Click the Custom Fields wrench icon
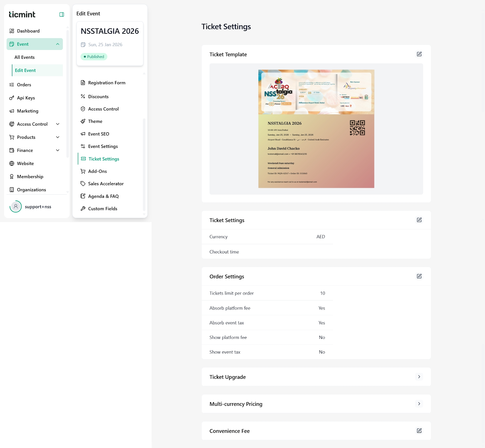485x448 pixels. [83, 209]
